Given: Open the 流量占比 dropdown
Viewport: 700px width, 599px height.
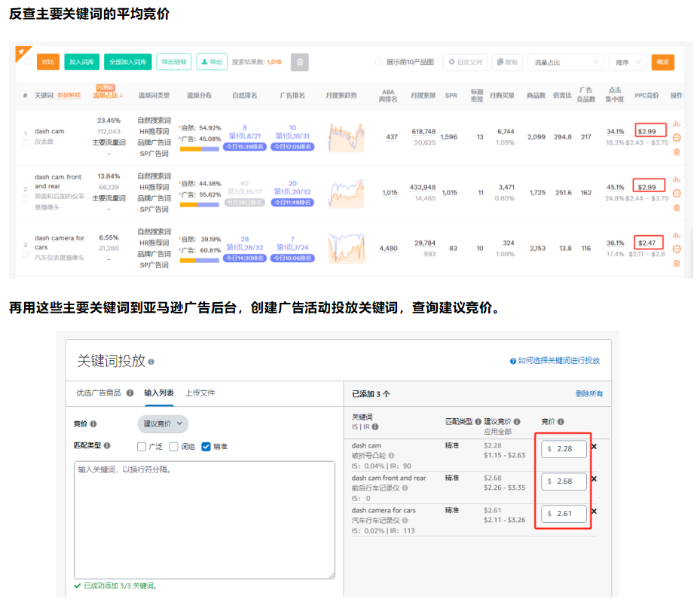Looking at the screenshot, I should click(565, 62).
